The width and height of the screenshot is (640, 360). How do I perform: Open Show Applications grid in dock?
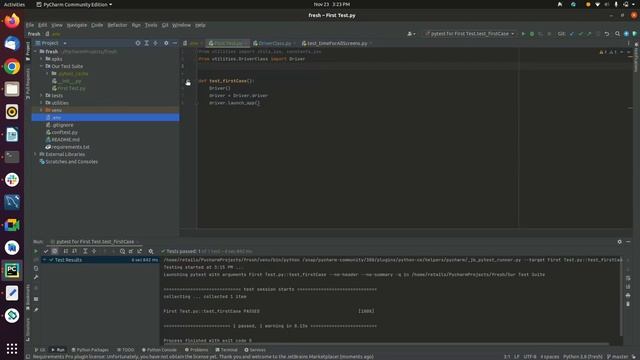[x=12, y=348]
